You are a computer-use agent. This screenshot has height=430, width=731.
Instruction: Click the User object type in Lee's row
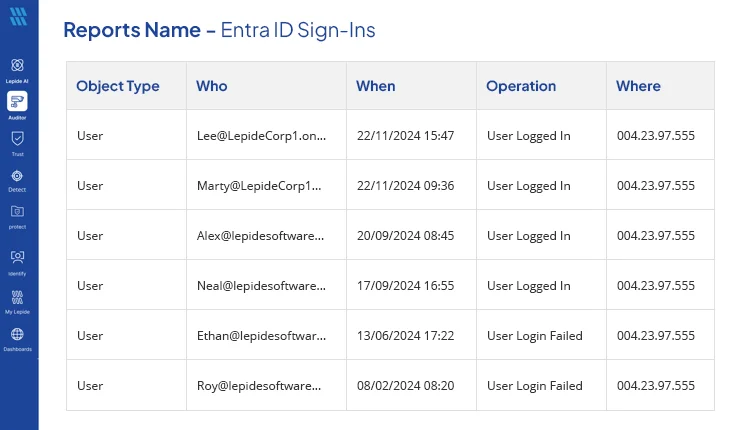point(90,136)
